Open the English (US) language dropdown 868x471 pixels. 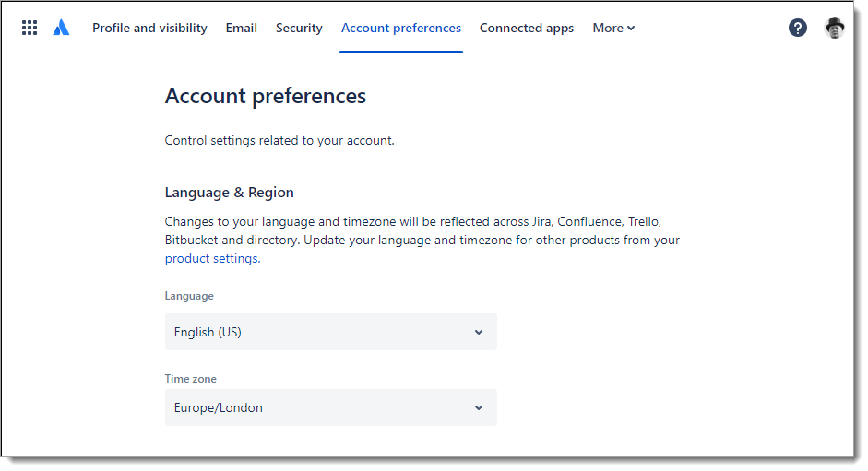(x=330, y=332)
